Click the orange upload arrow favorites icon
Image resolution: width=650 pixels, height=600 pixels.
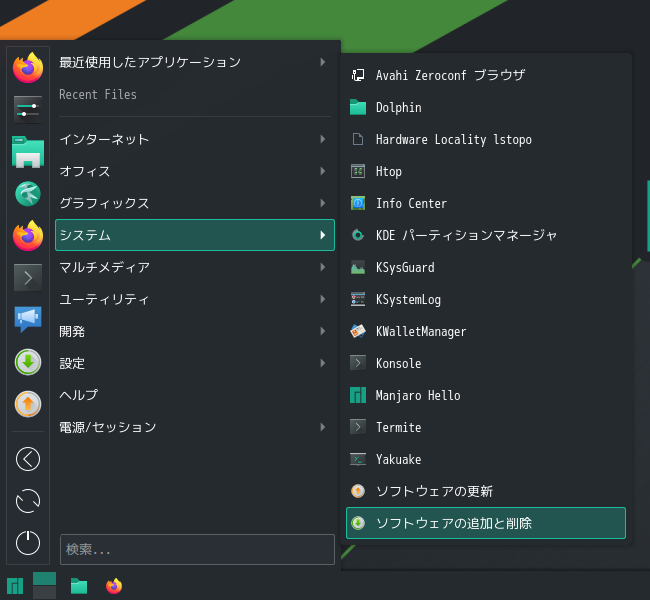pos(28,403)
